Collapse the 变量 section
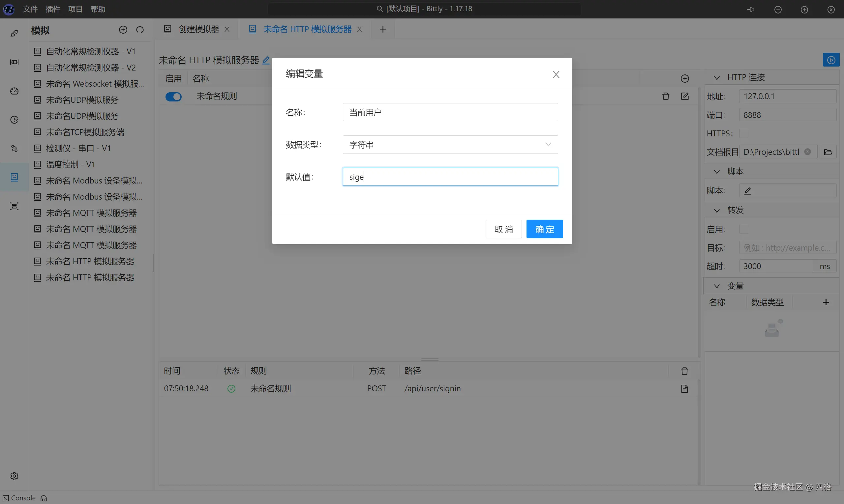This screenshot has width=844, height=504. coord(716,286)
